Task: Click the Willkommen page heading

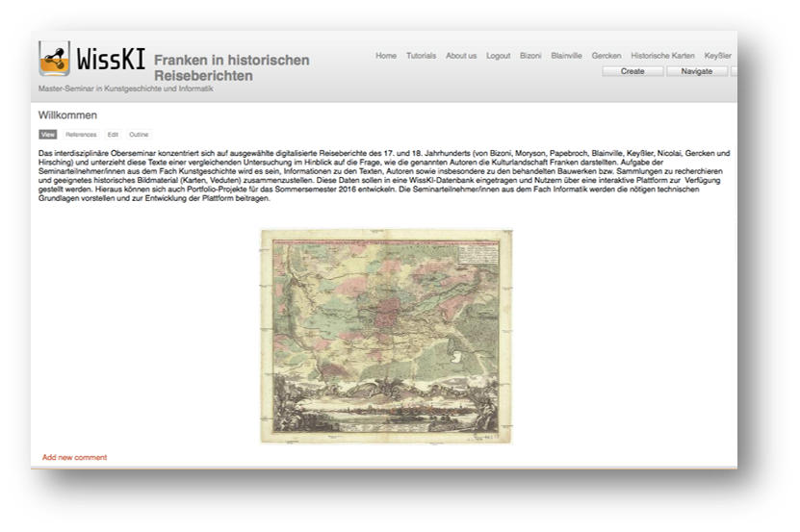Action: [67, 115]
